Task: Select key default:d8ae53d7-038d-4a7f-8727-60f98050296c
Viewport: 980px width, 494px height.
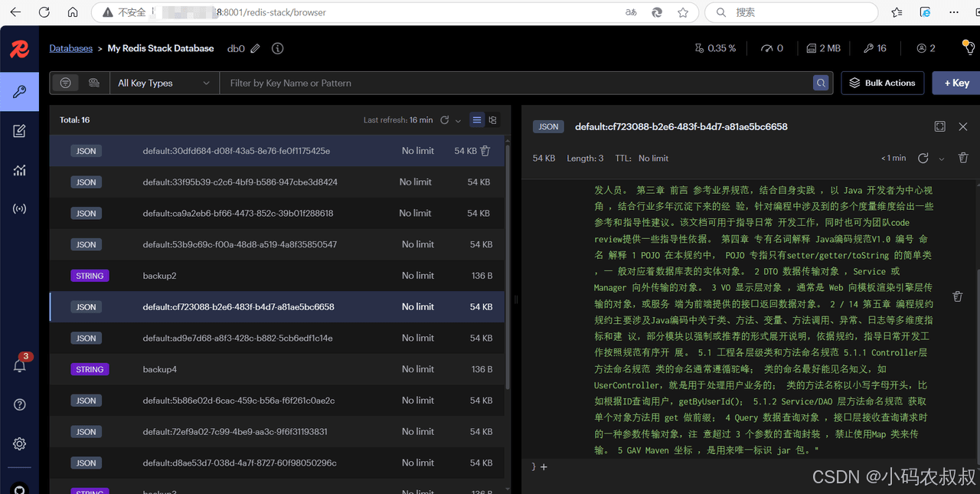Action: [277, 463]
